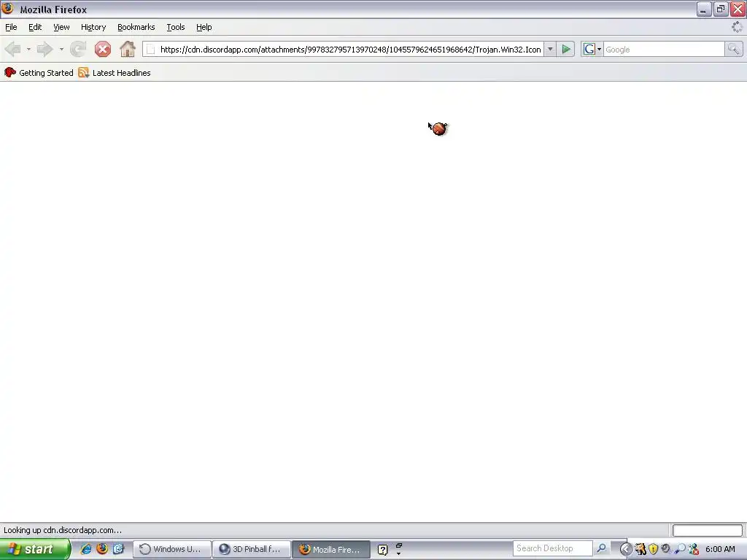This screenshot has width=747, height=560.
Task: Click the tray magnifier icon
Action: pos(680,550)
